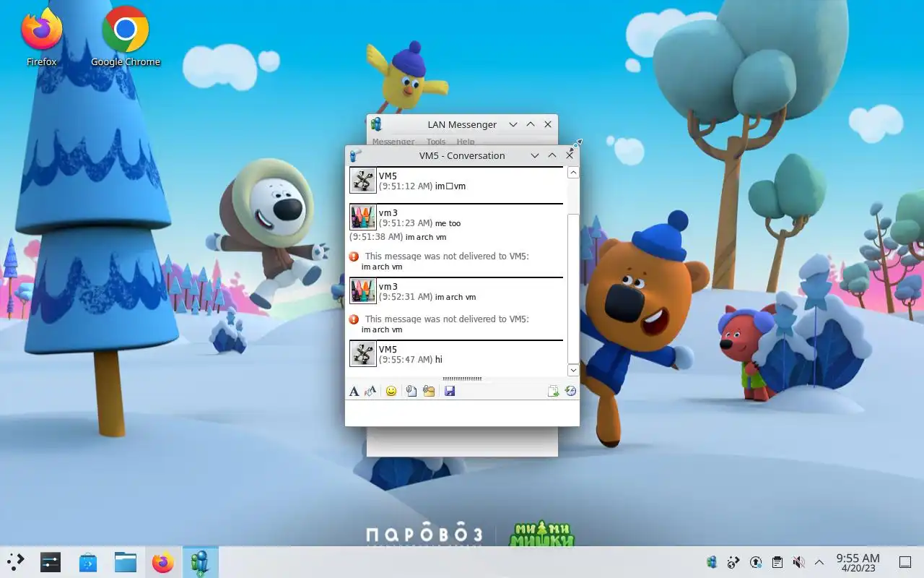Click the LAN Messenger taskbar entry
Viewport: 924px width, 578px height.
tap(200, 562)
